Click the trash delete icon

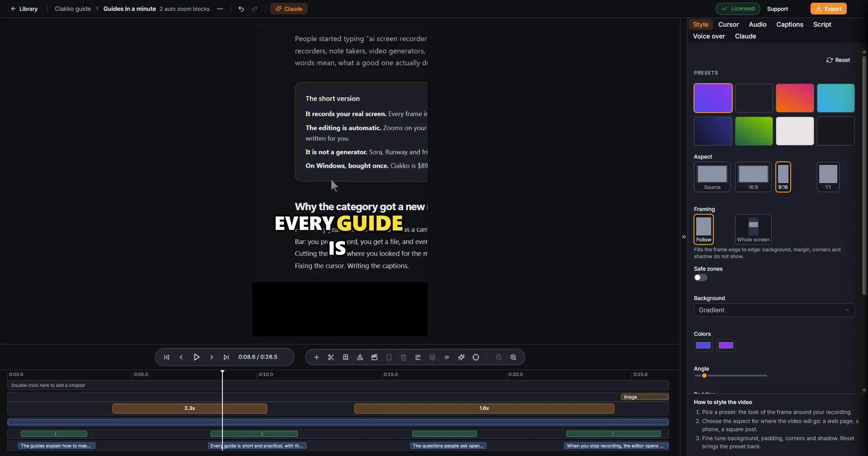coord(403,357)
